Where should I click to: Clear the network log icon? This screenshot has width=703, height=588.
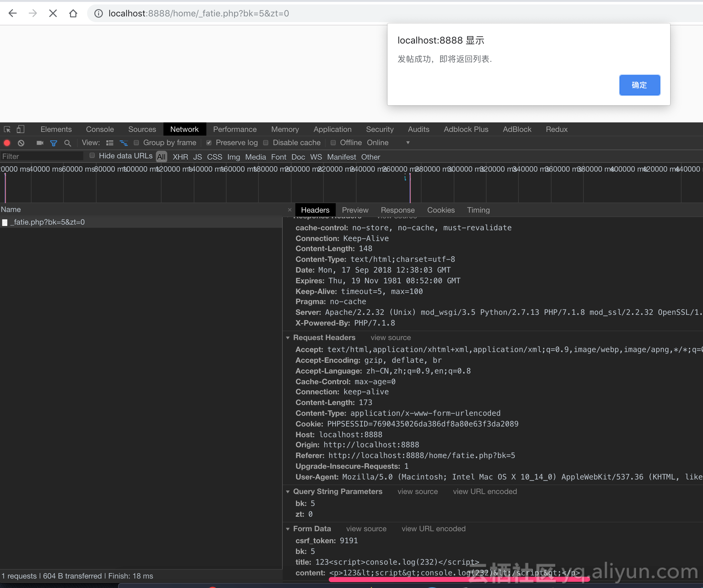[21, 143]
